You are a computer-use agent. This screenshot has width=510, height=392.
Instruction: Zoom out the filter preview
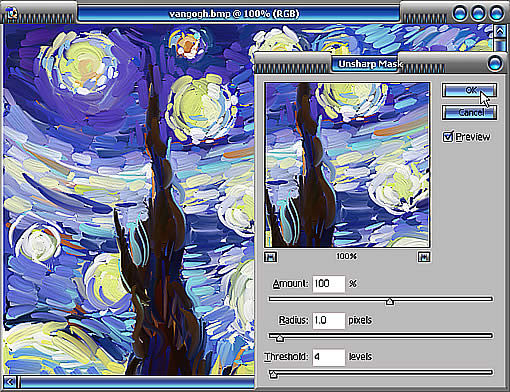point(271,257)
